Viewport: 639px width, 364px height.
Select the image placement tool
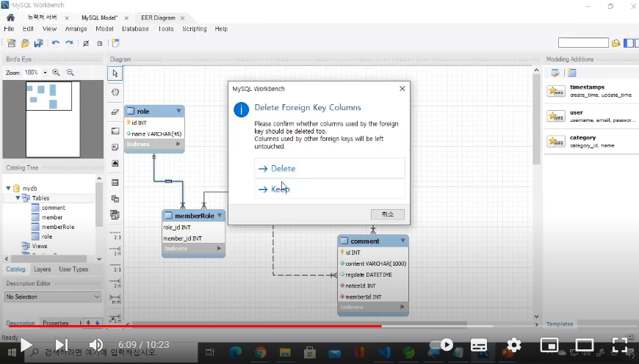(x=115, y=163)
